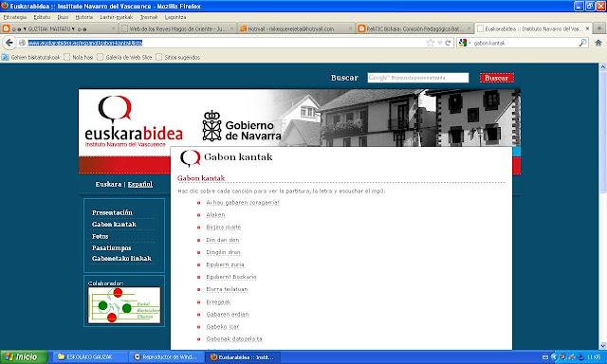The height and width of the screenshot is (364, 607).
Task: Click the Google custom search field on page
Action: pyautogui.click(x=418, y=78)
